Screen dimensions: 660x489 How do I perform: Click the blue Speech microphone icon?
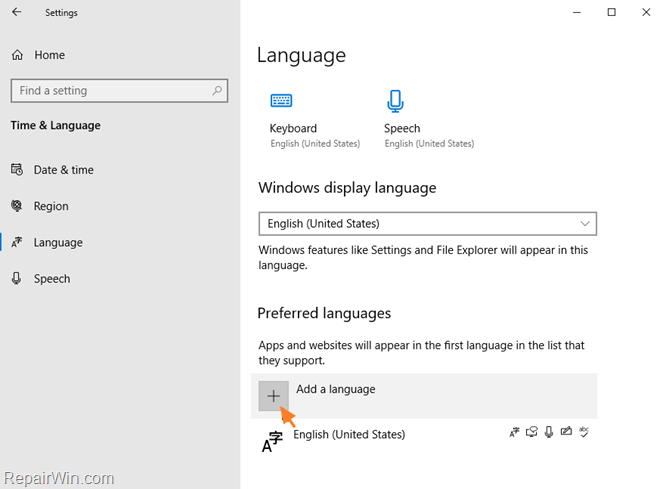tap(395, 101)
